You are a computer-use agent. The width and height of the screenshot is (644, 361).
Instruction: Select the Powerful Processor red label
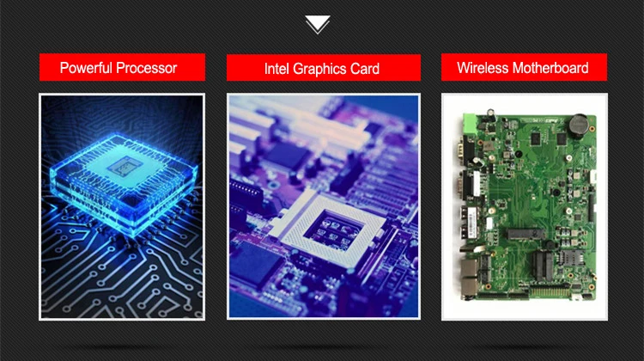click(x=123, y=67)
